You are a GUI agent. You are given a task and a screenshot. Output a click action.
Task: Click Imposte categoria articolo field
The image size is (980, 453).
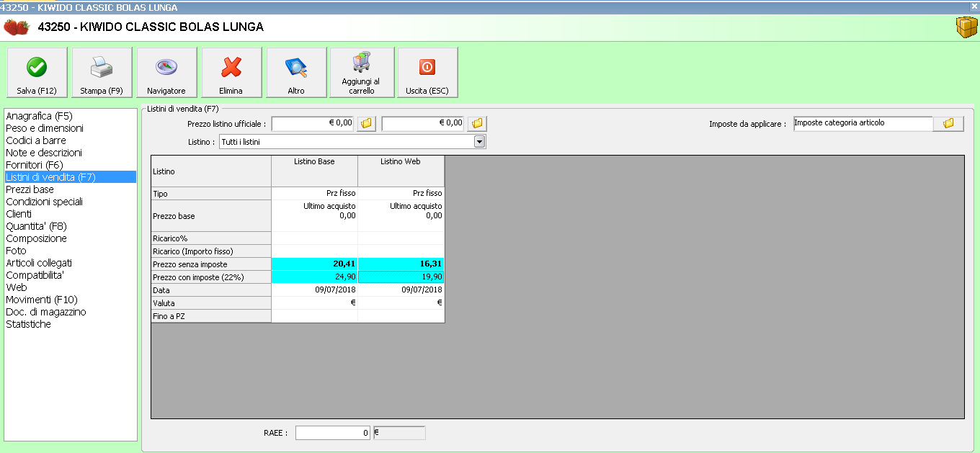pos(863,123)
